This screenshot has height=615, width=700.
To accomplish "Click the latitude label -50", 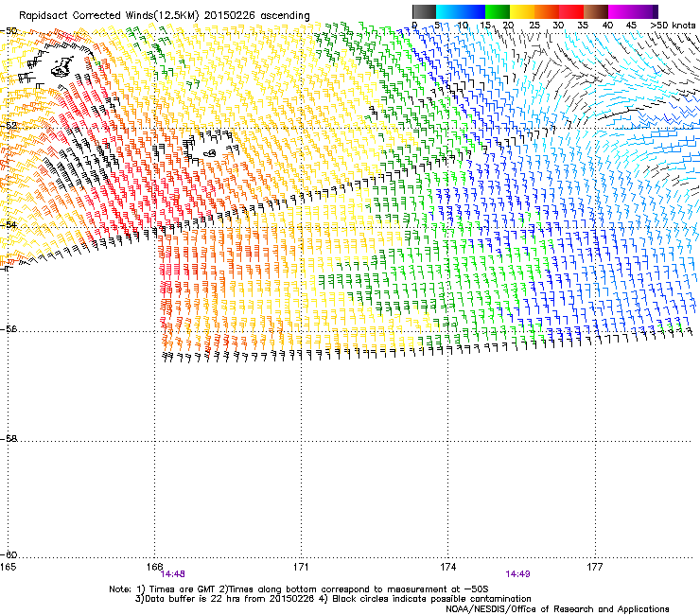I will [9, 31].
